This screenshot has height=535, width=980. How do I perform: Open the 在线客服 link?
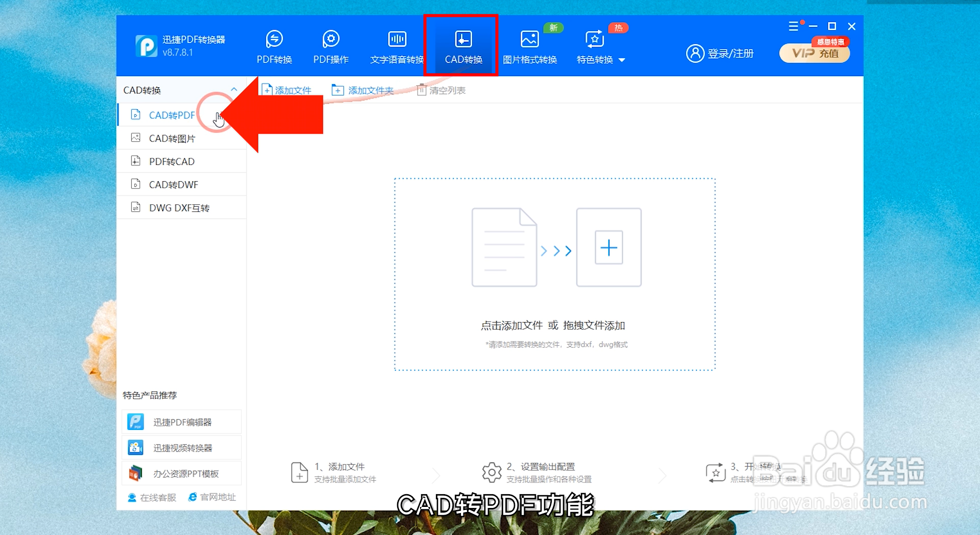click(152, 497)
